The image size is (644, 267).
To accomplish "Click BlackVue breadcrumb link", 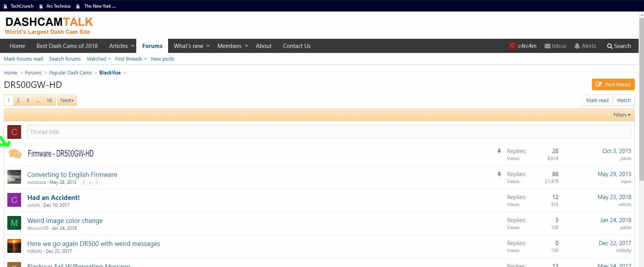I will tap(110, 73).
